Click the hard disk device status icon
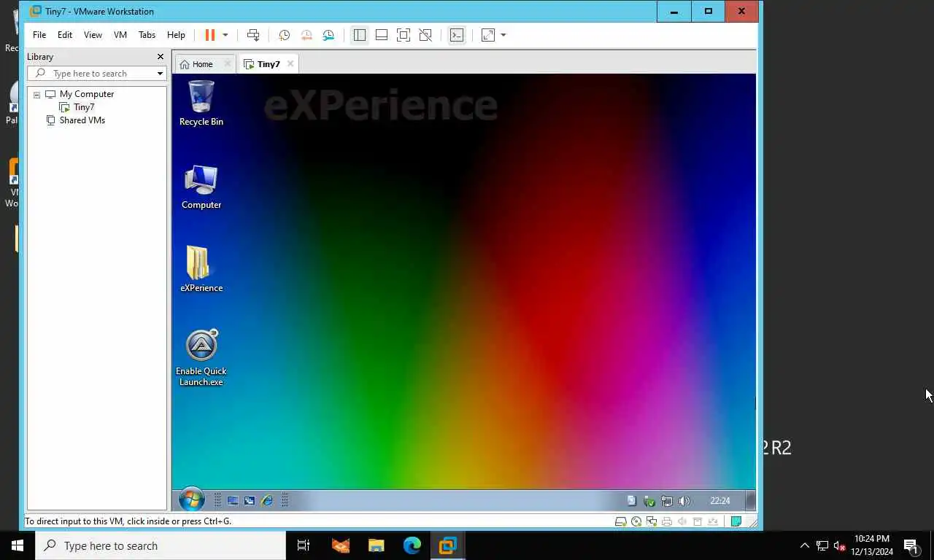The width and height of the screenshot is (934, 560). point(620,521)
